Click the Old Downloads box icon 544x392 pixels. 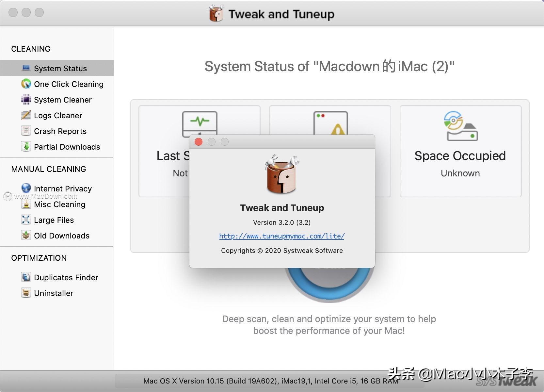pos(25,236)
